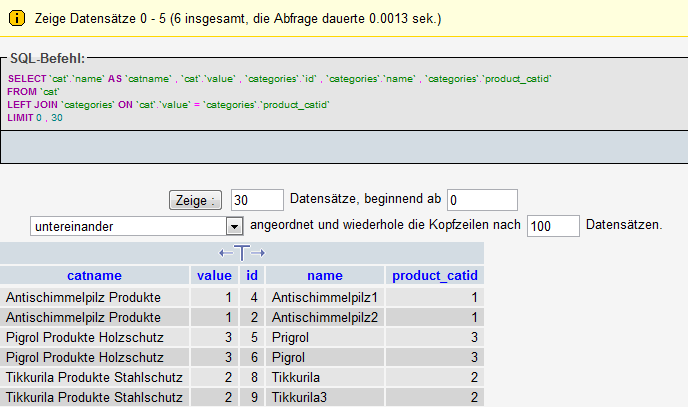
Task: Open the untereinander layout dropdown
Action: (136, 226)
